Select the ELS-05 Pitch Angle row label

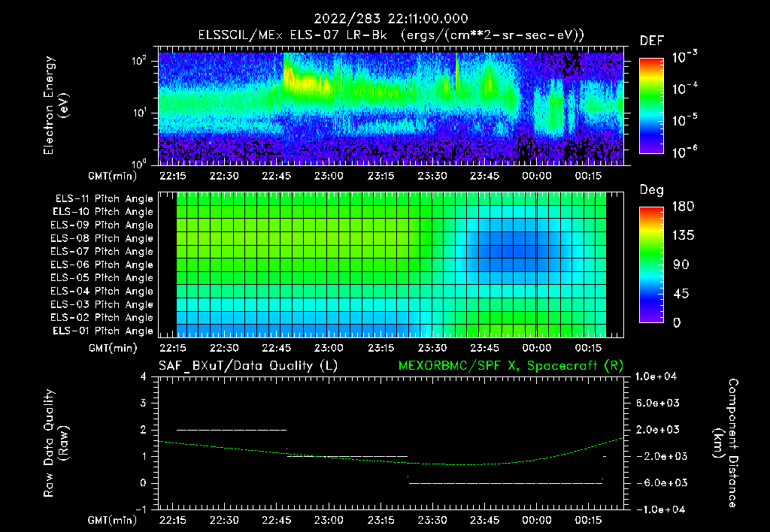click(102, 278)
